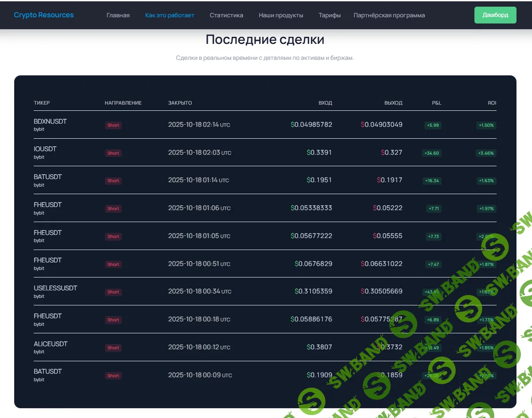Open the Партнёрская программа page
The image size is (532, 418).
tap(388, 15)
